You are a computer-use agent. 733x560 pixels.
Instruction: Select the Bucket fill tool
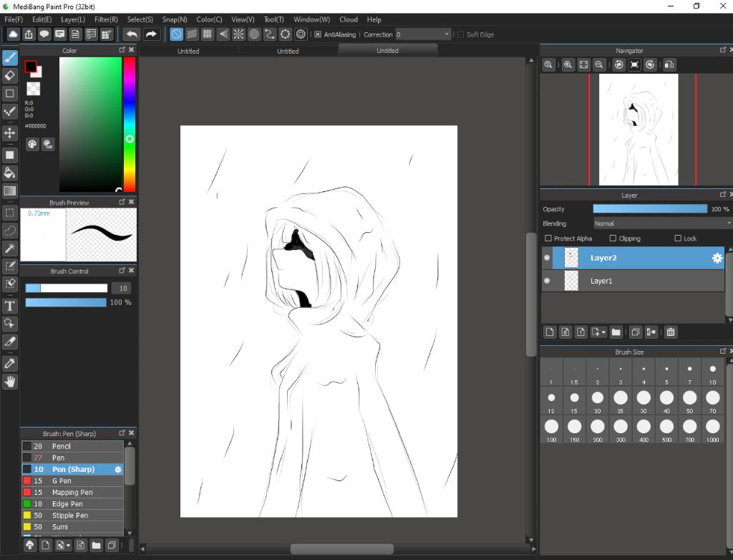[10, 173]
